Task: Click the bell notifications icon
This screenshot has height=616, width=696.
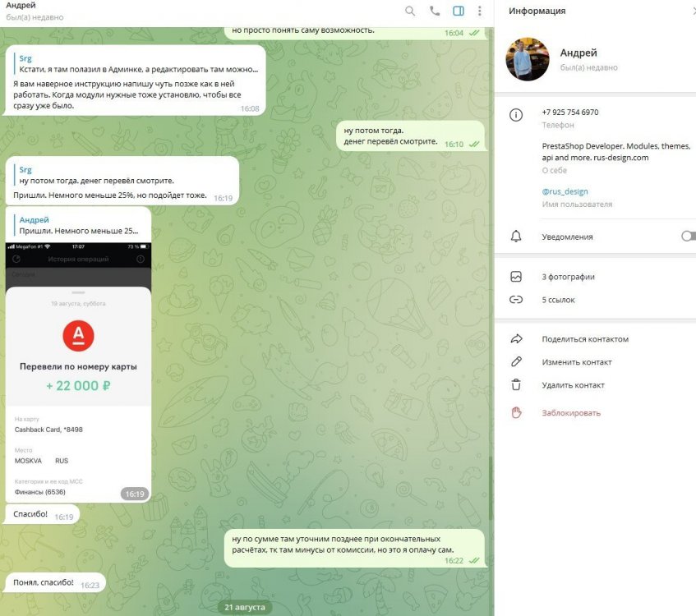Action: point(516,236)
